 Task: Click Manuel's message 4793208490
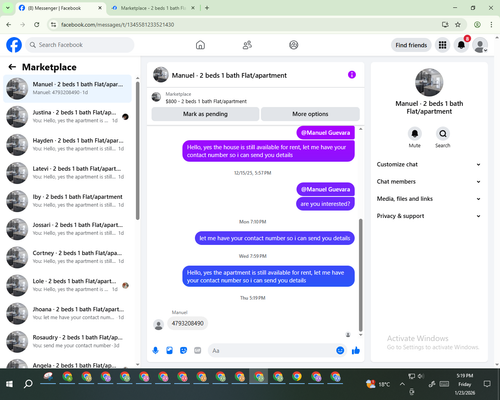click(x=188, y=323)
